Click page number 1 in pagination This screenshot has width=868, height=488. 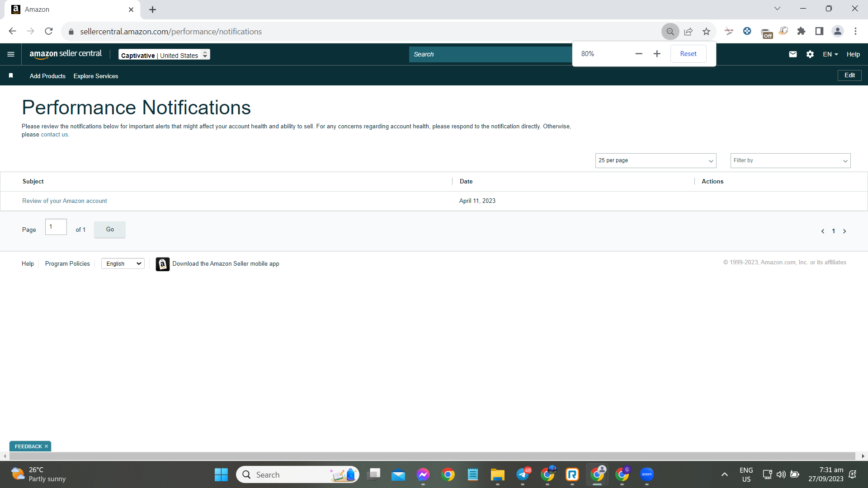point(834,231)
